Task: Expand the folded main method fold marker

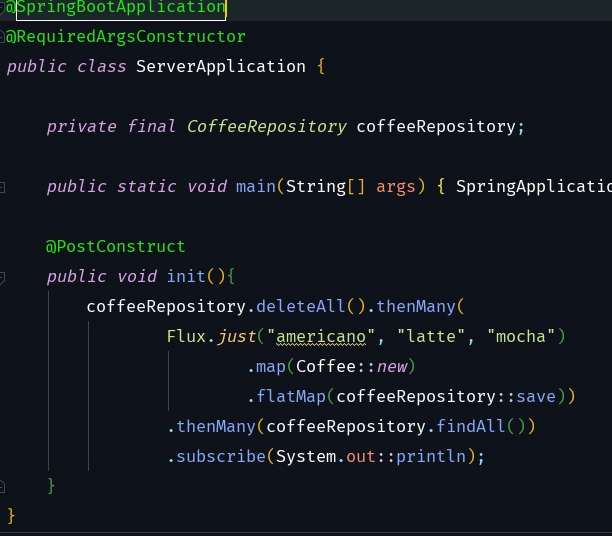Action: (x=2, y=187)
